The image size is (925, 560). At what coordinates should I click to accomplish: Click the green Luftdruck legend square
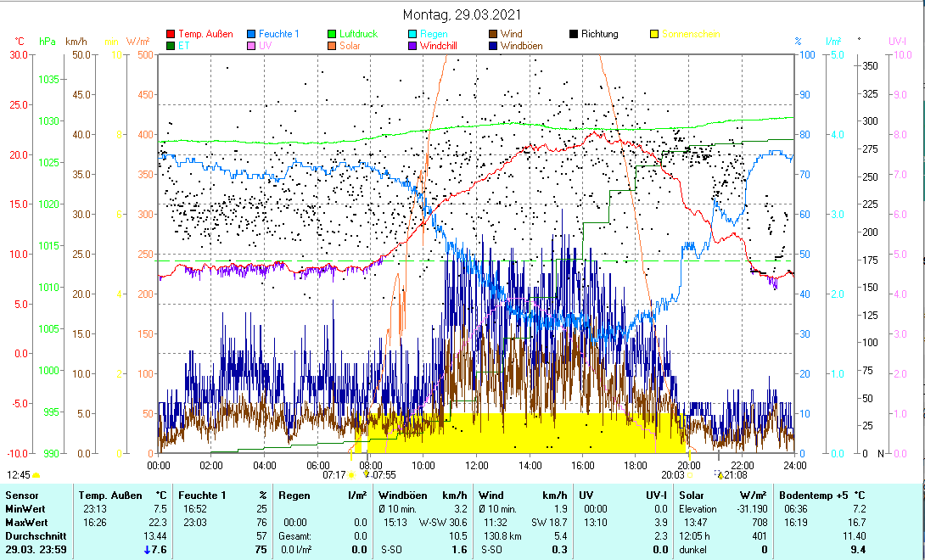click(x=333, y=35)
